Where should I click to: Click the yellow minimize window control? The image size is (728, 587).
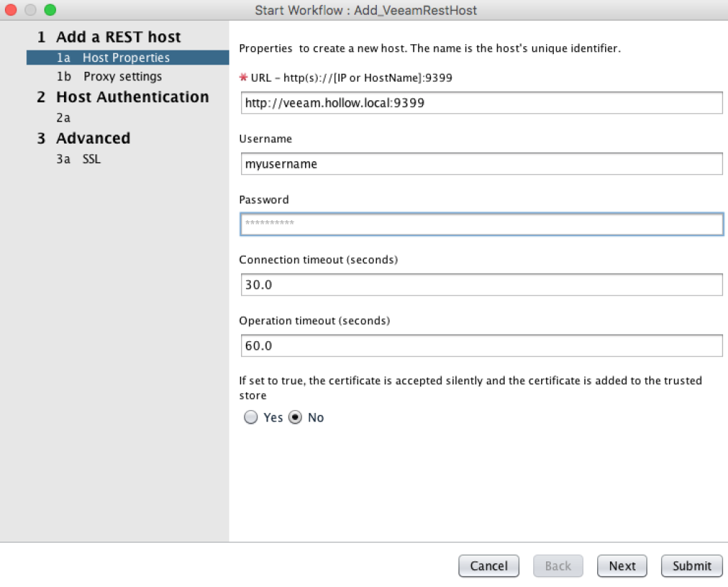pos(30,11)
